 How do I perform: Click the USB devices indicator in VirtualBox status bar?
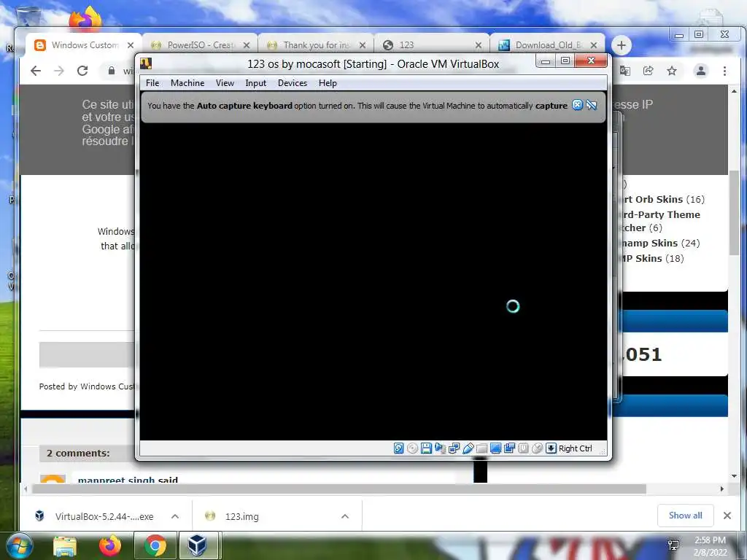[x=468, y=448]
